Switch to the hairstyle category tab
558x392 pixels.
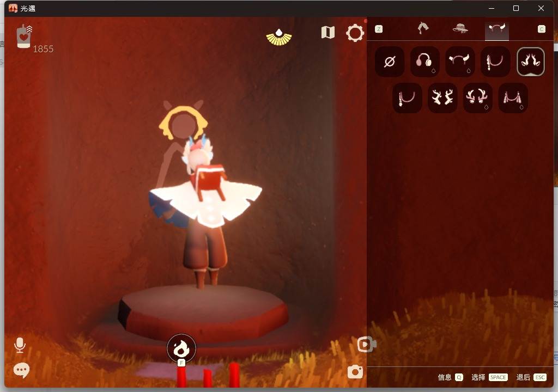tap(423, 28)
